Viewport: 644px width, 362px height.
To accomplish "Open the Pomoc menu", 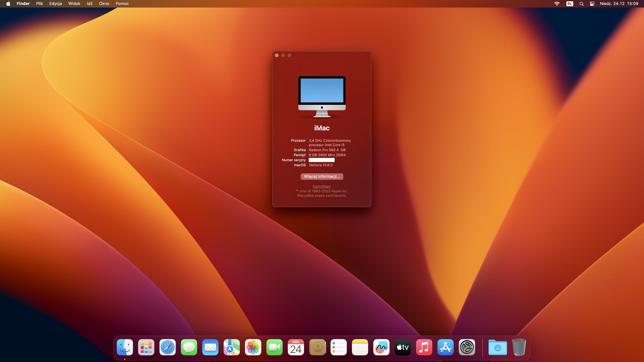I will click(x=122, y=3).
